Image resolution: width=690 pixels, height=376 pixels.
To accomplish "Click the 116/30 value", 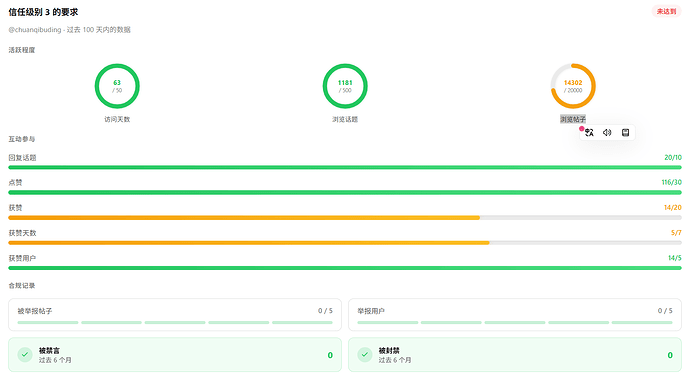I will (672, 182).
